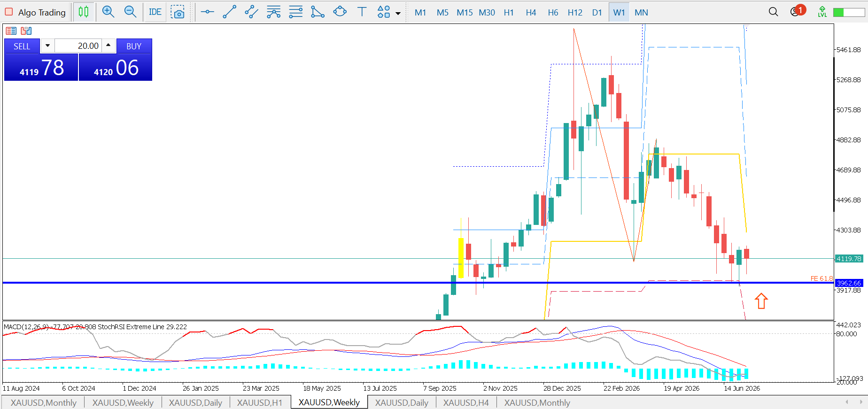The height and width of the screenshot is (409, 868).
Task: Take a chart screenshot
Action: (x=178, y=12)
